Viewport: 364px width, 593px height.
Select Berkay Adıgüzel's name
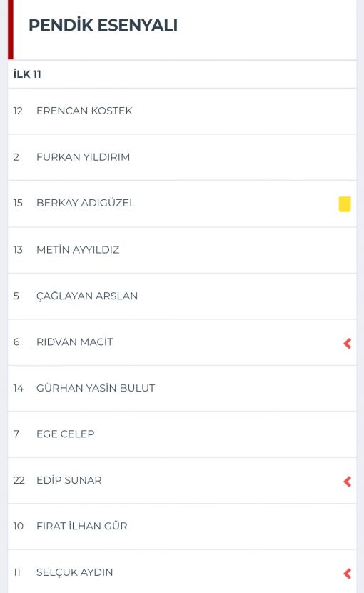(86, 203)
